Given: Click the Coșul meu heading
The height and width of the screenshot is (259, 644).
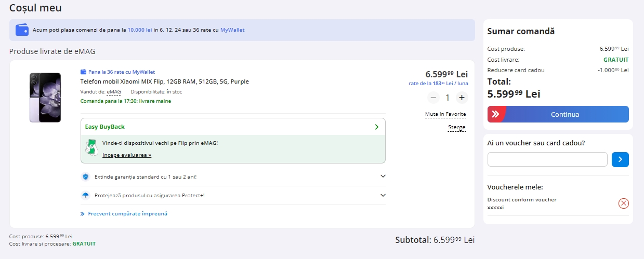Looking at the screenshot, I should click(35, 8).
